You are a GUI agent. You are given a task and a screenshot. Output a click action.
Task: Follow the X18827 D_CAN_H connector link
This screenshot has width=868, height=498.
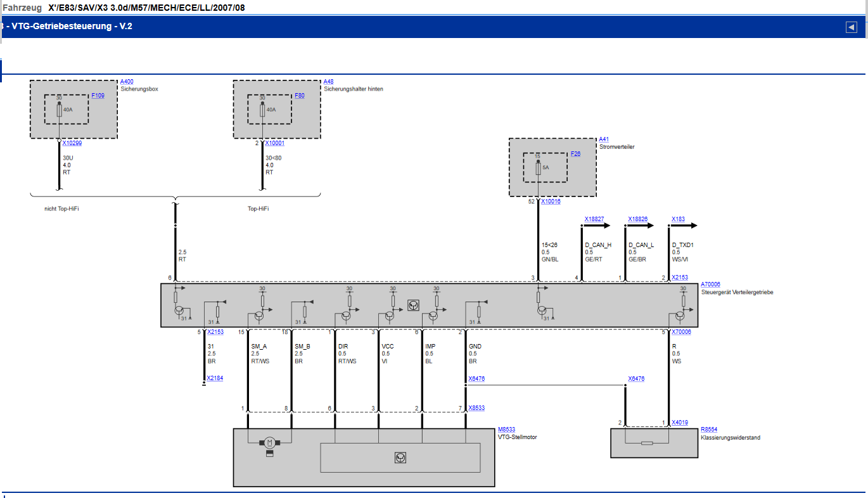pos(594,219)
